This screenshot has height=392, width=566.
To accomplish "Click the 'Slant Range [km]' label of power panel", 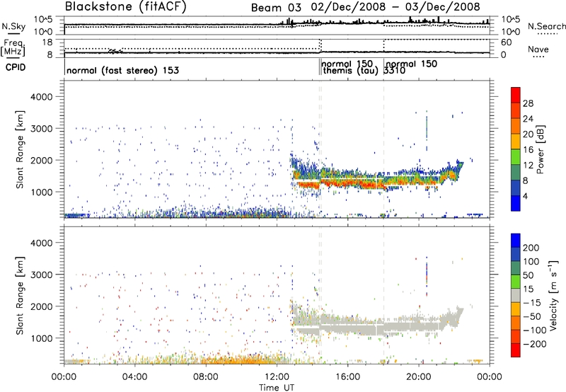I will (21, 149).
